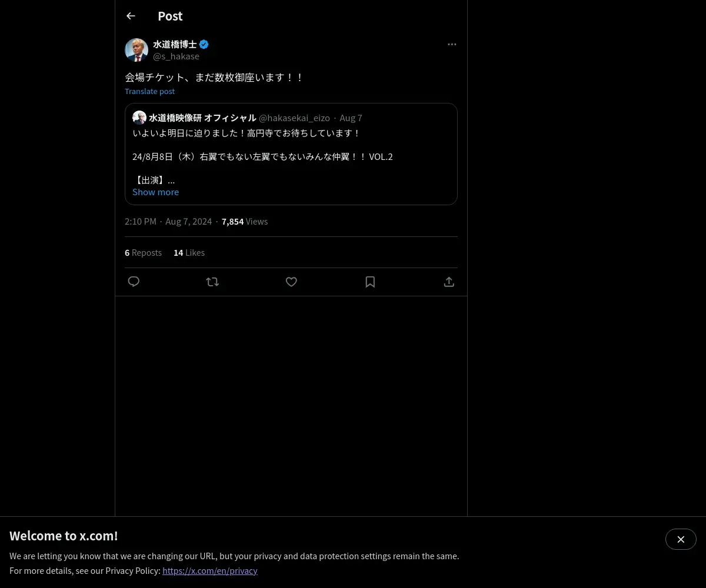
Task: Open the quoted account's small avatar
Action: tap(139, 118)
